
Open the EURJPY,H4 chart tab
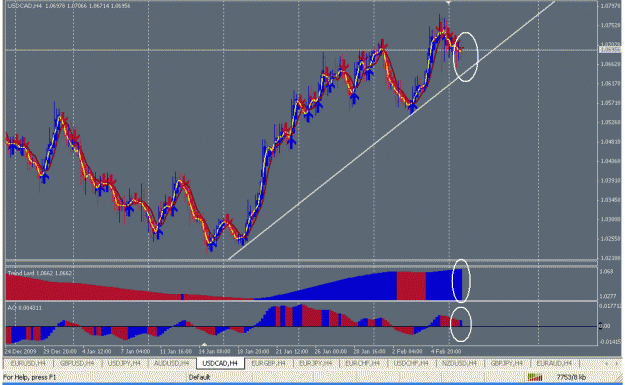(x=316, y=363)
